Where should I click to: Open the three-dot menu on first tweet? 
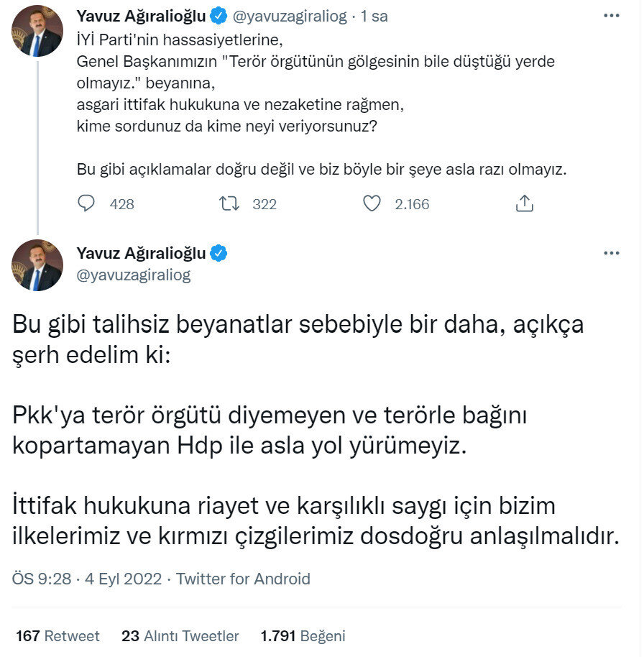coord(611,16)
